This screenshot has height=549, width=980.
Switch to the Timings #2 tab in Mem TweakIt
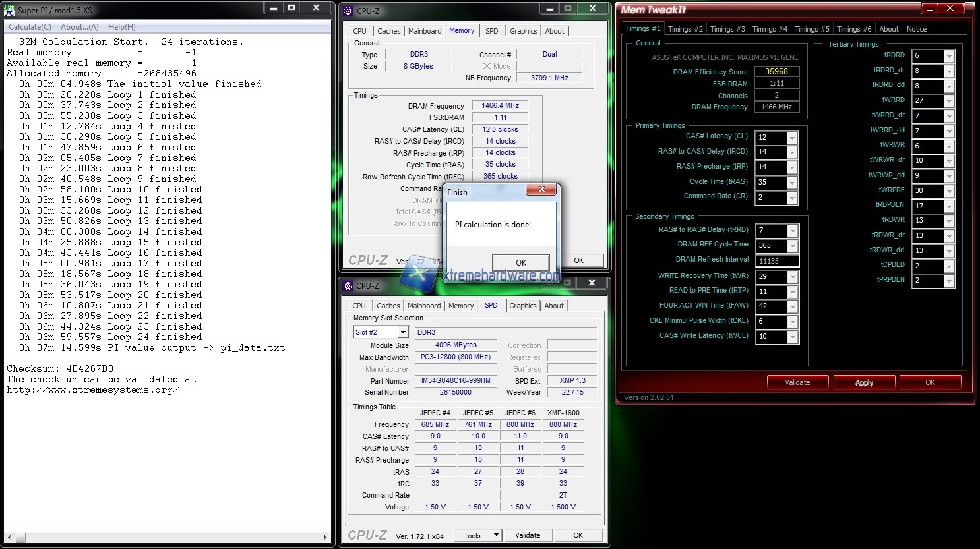685,28
